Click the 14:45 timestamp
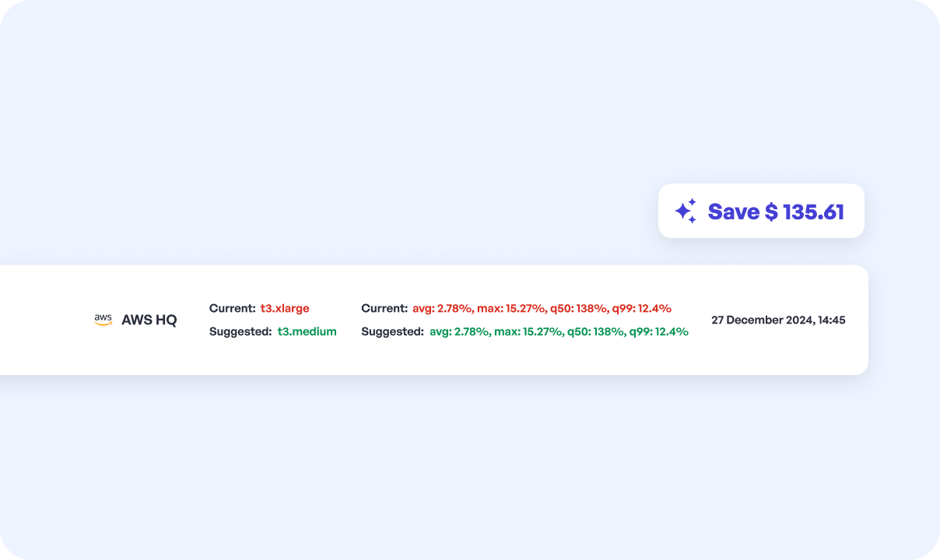 pos(831,320)
